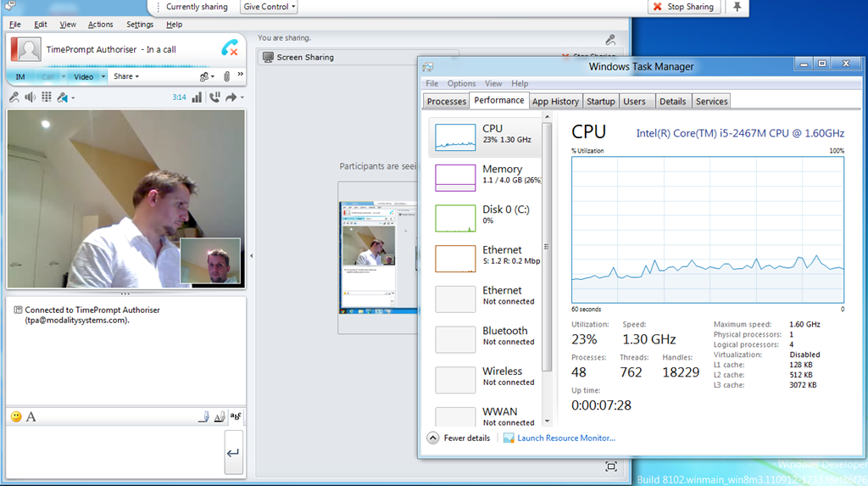Screen dimensions: 868x486
Task: Select the Memory performance item
Action: [x=484, y=177]
